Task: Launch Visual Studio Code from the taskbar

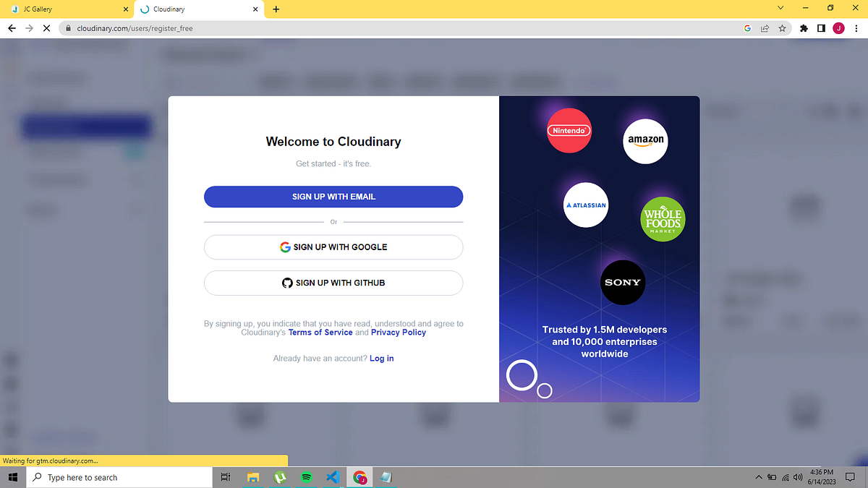Action: pyautogui.click(x=333, y=476)
